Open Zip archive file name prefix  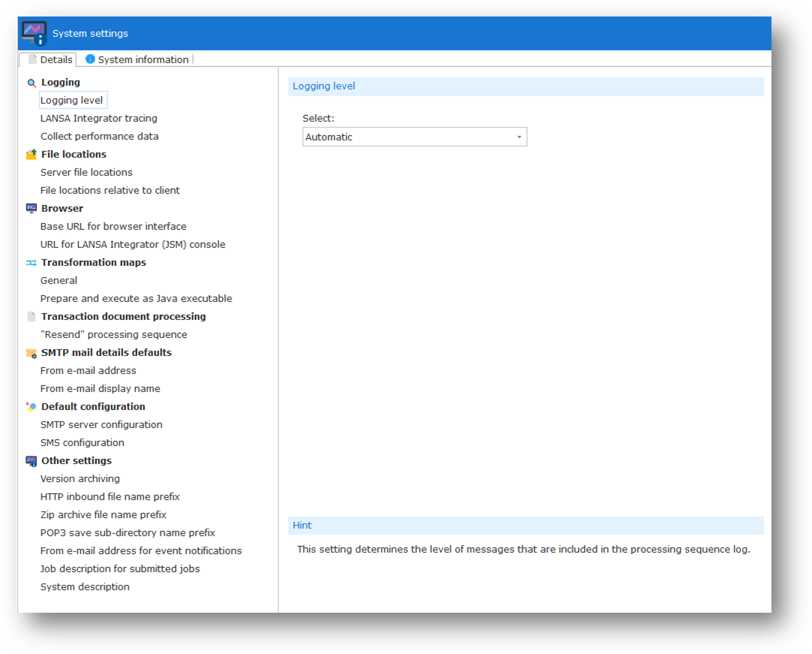(x=104, y=514)
